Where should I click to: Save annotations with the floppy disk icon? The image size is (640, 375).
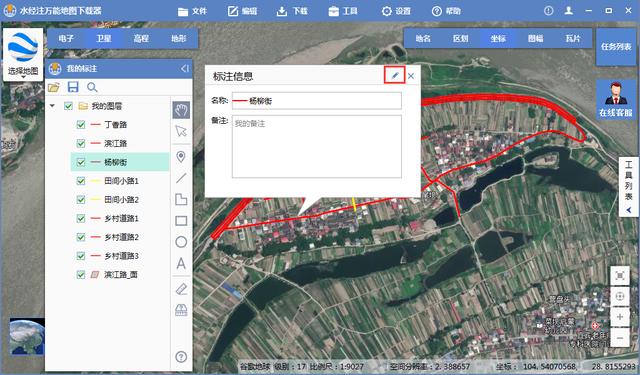[x=73, y=87]
